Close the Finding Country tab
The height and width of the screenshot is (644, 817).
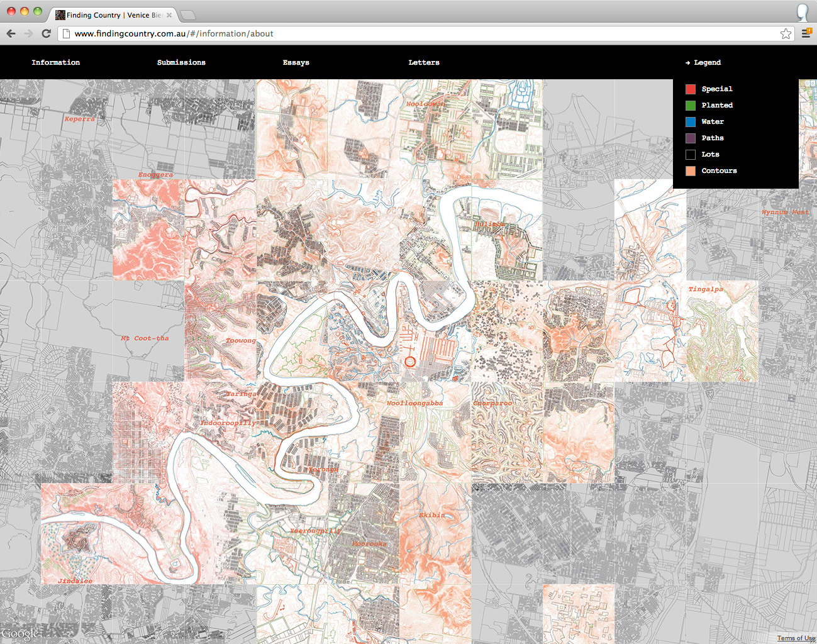(169, 15)
